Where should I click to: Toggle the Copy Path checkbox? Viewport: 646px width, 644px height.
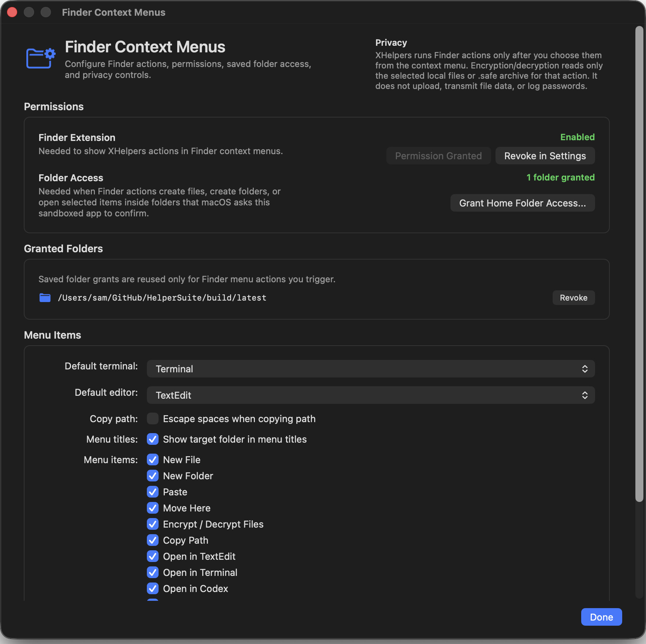coord(153,540)
